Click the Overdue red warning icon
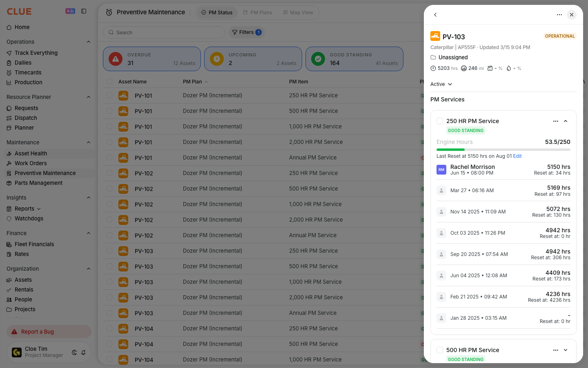This screenshot has height=368, width=588. tap(116, 59)
